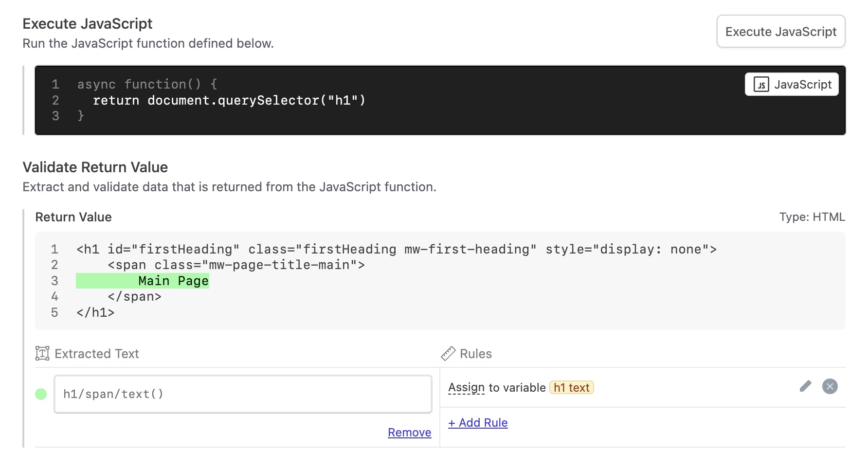Click the ruler icon beside Rules

pyautogui.click(x=448, y=354)
